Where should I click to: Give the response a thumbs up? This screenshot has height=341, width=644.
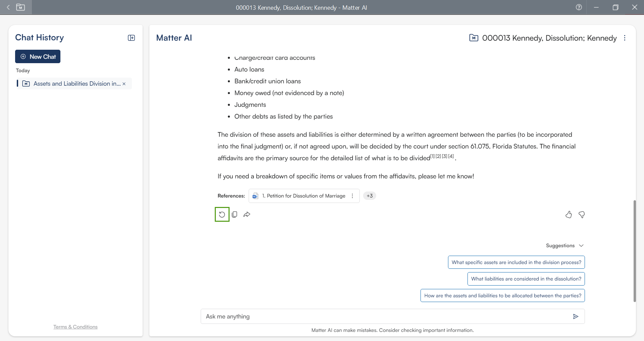[568, 214]
